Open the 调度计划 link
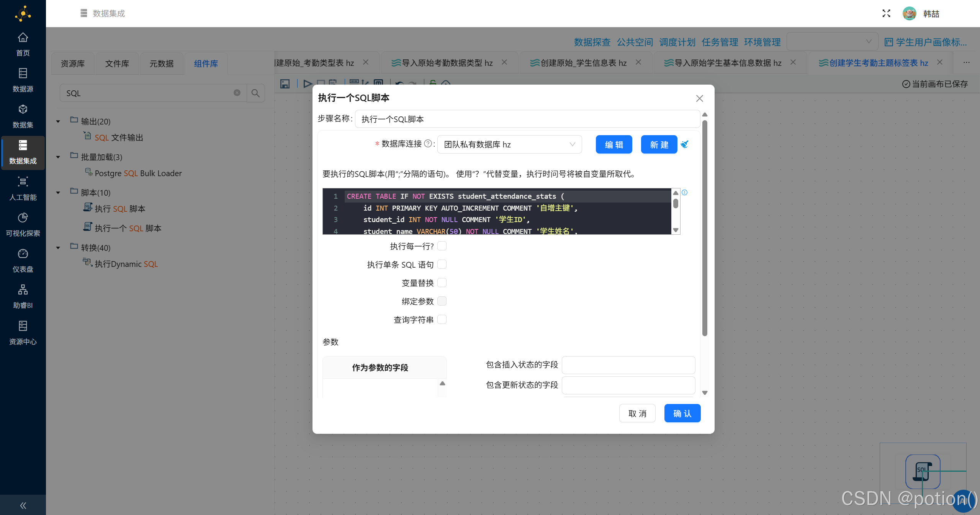980x515 pixels. (x=677, y=42)
